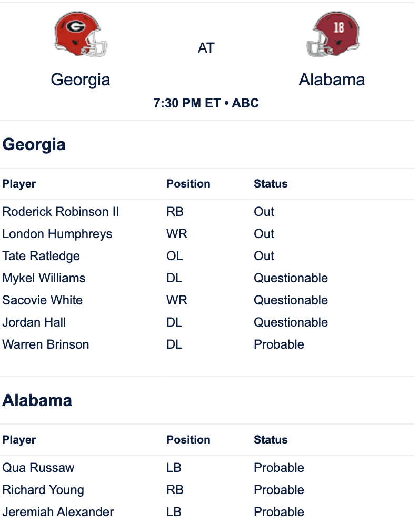Click Position column header in Georgia table
Screen dimensions: 419x532
(x=188, y=184)
